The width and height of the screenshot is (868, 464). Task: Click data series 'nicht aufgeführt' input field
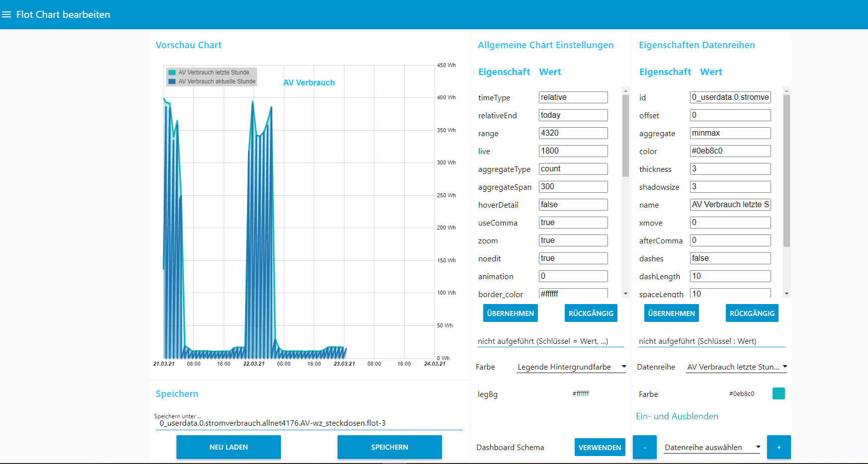click(x=711, y=341)
